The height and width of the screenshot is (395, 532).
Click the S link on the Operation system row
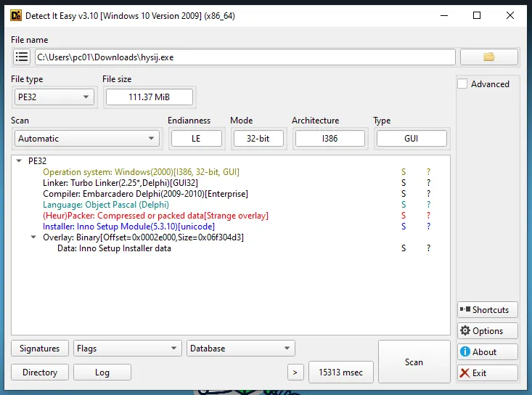(404, 172)
